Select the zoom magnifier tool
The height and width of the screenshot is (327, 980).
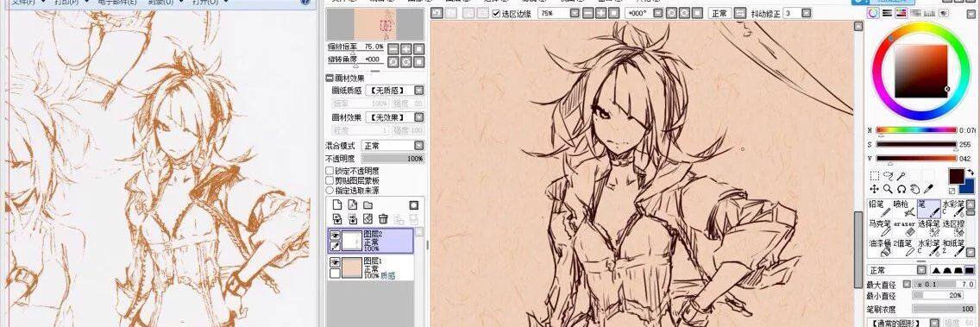tap(889, 189)
